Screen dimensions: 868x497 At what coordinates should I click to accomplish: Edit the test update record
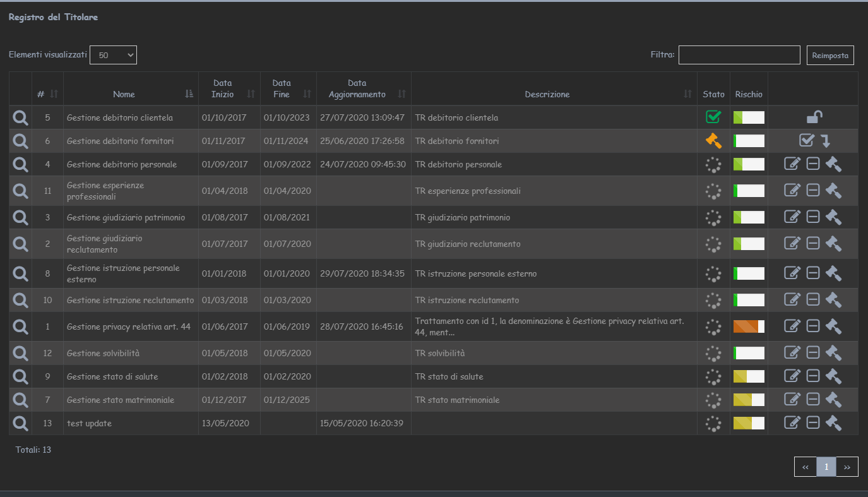[x=792, y=423]
